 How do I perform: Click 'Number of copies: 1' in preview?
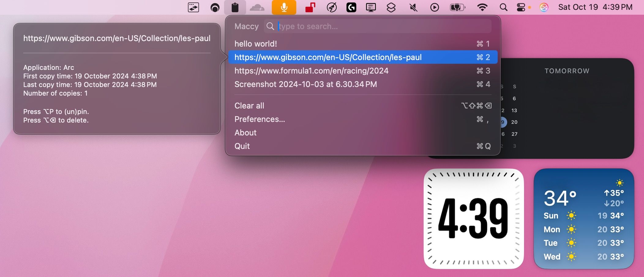point(55,93)
